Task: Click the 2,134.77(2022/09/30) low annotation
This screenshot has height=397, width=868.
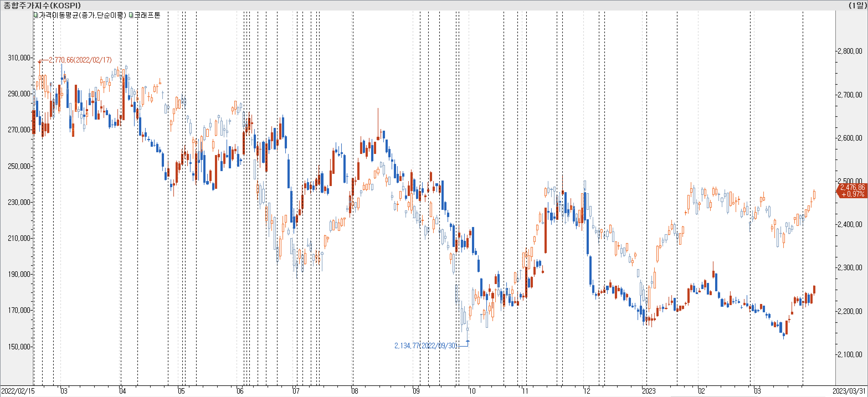Action: coord(426,346)
